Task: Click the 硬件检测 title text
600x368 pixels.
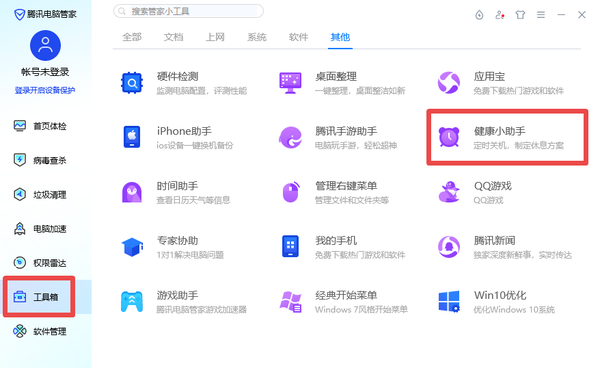Action: point(178,77)
